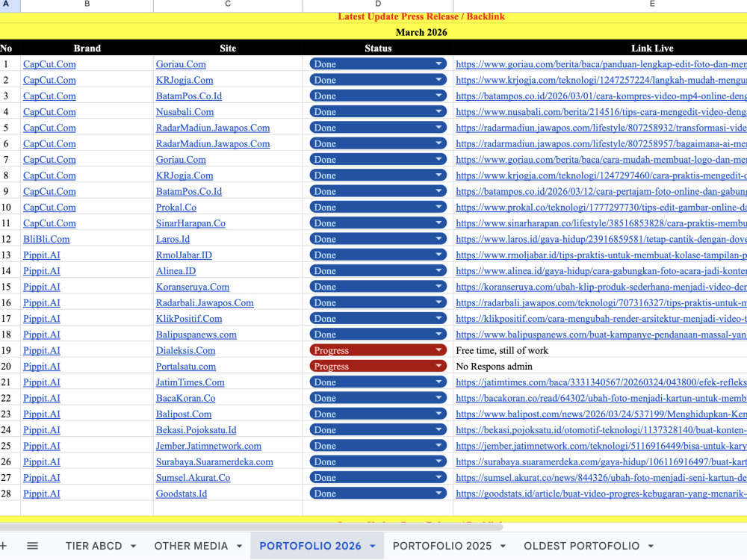Select 'Latest Update Press Release / Backlink' title

coord(421,16)
